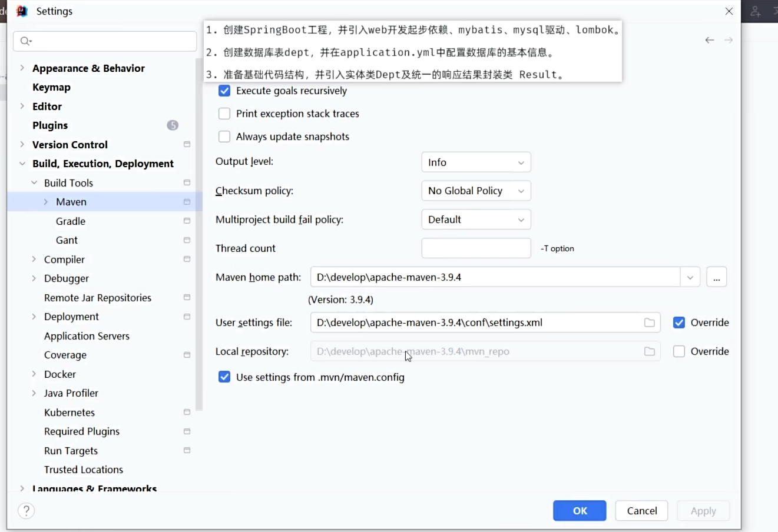Expand the Compiler tree node
Screen dimensions: 778x532
click(x=34, y=259)
